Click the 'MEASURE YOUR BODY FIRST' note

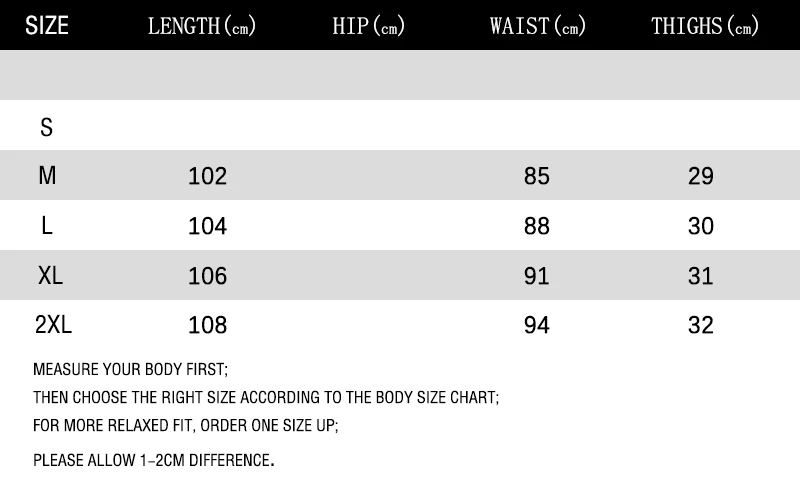pos(130,369)
